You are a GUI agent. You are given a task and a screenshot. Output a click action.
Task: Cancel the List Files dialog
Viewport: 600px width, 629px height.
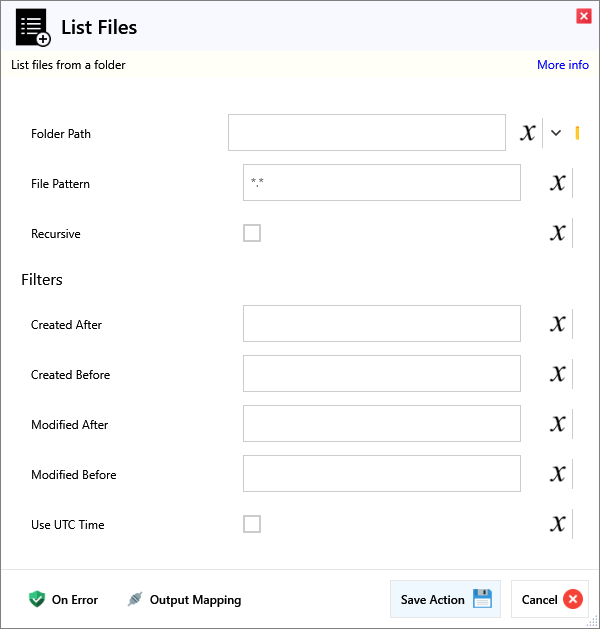550,600
